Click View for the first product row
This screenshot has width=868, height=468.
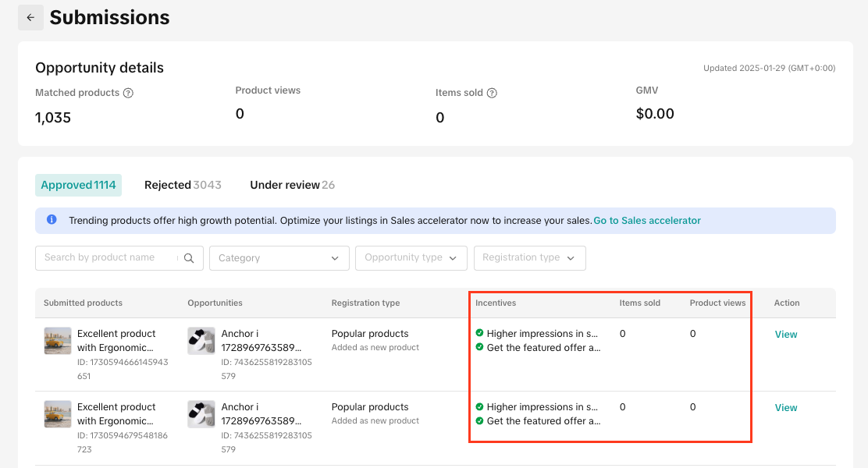click(785, 335)
